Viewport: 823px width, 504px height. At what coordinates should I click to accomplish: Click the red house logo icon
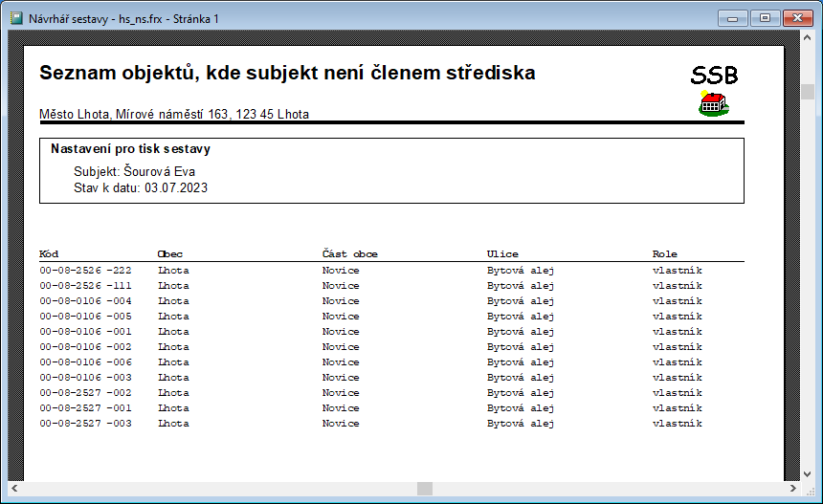[x=713, y=103]
